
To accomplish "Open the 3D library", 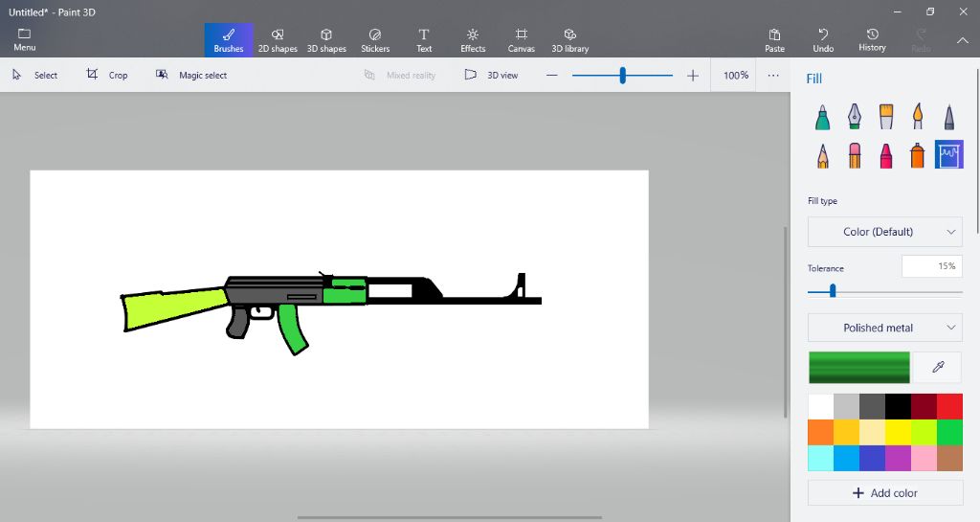I will click(570, 40).
